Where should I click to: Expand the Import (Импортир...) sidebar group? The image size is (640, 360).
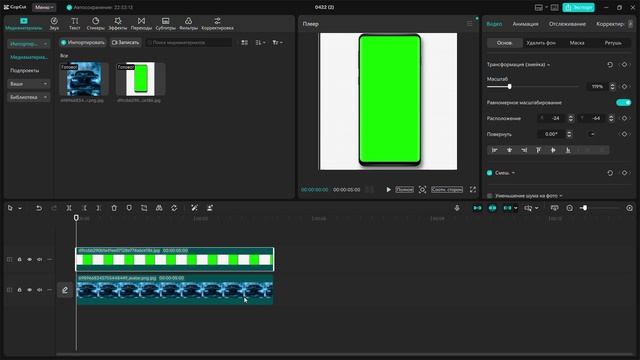(28, 43)
